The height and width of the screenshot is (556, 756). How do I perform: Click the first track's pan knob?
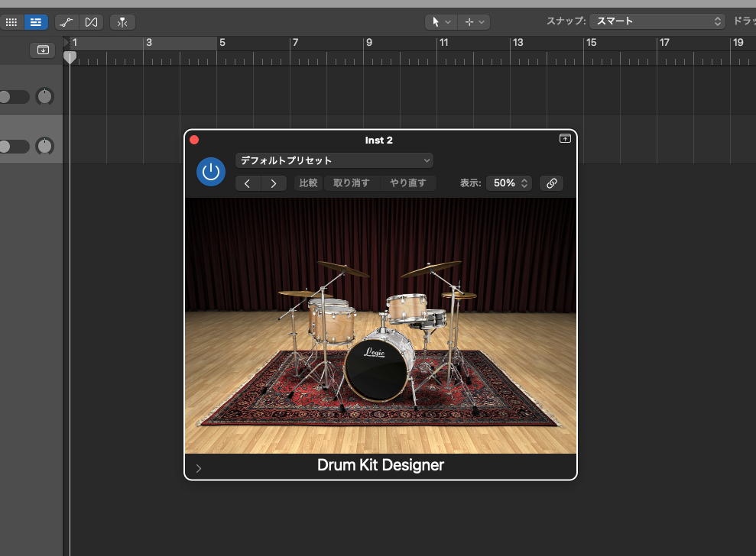click(45, 97)
